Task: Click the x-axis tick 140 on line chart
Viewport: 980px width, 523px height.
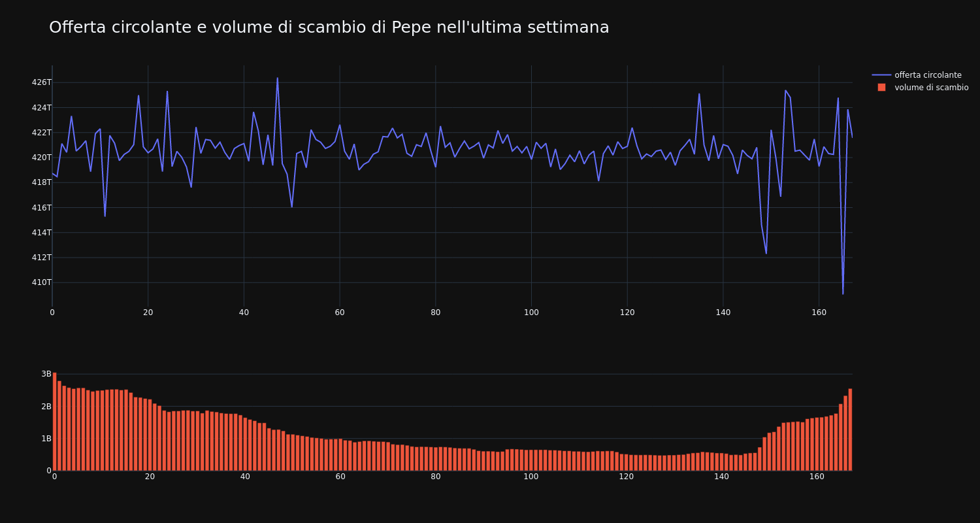Action: (723, 312)
